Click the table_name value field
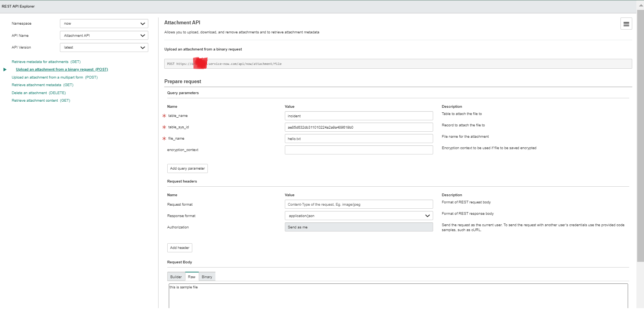Screen dimensions: 644x318 coord(359,116)
